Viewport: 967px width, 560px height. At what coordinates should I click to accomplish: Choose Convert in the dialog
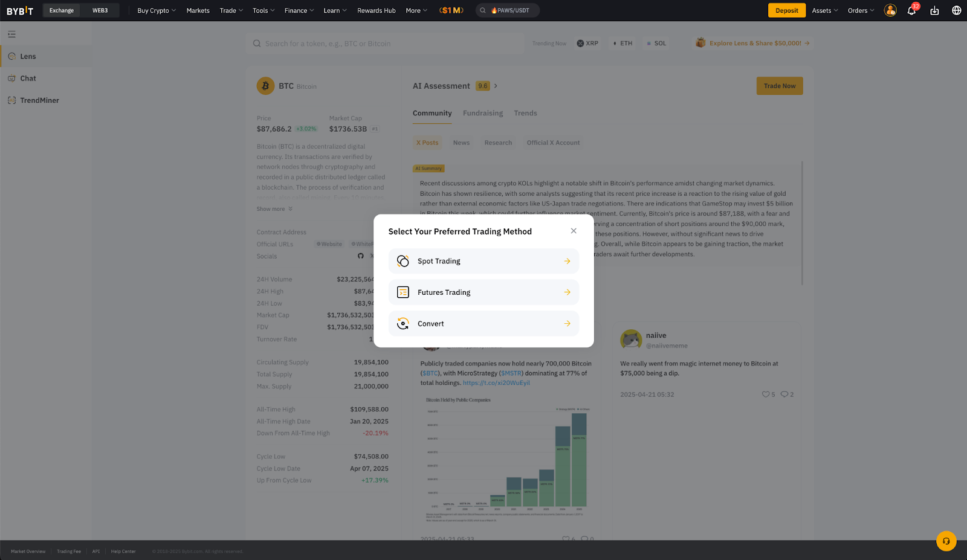(483, 324)
